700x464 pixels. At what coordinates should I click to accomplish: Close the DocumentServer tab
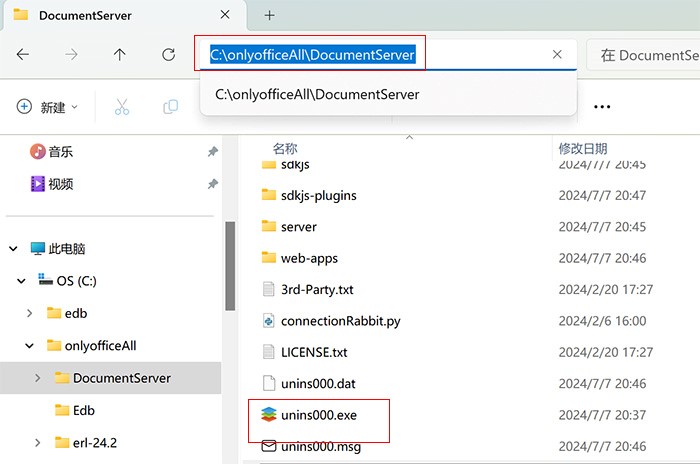click(225, 15)
